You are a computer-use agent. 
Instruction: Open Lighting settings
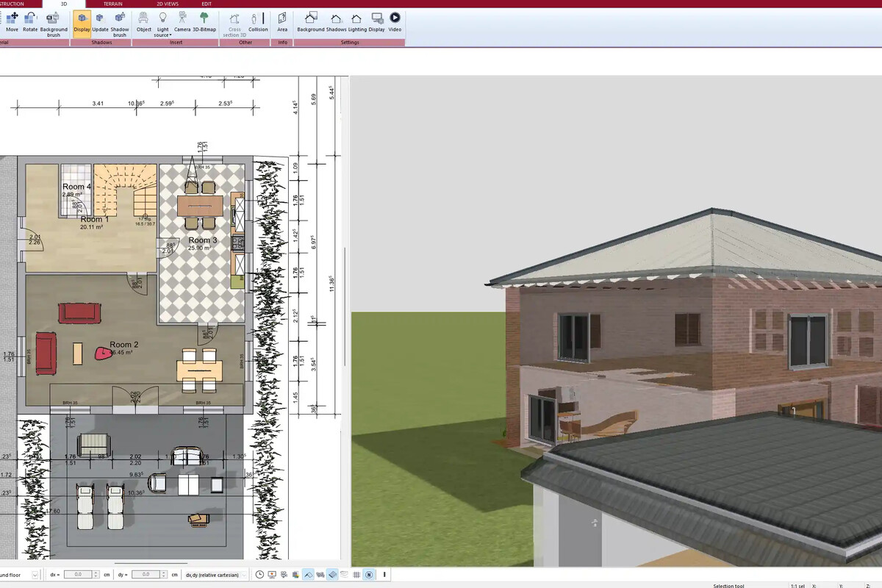coord(356,21)
